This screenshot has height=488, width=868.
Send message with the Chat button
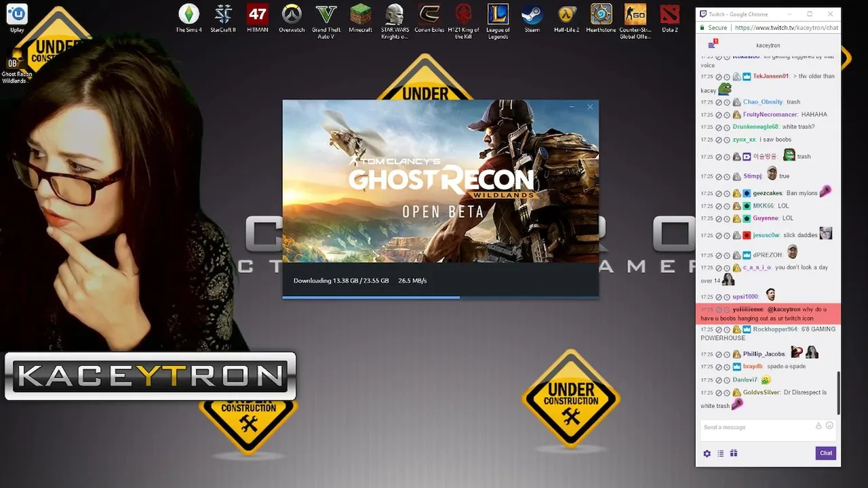[825, 453]
